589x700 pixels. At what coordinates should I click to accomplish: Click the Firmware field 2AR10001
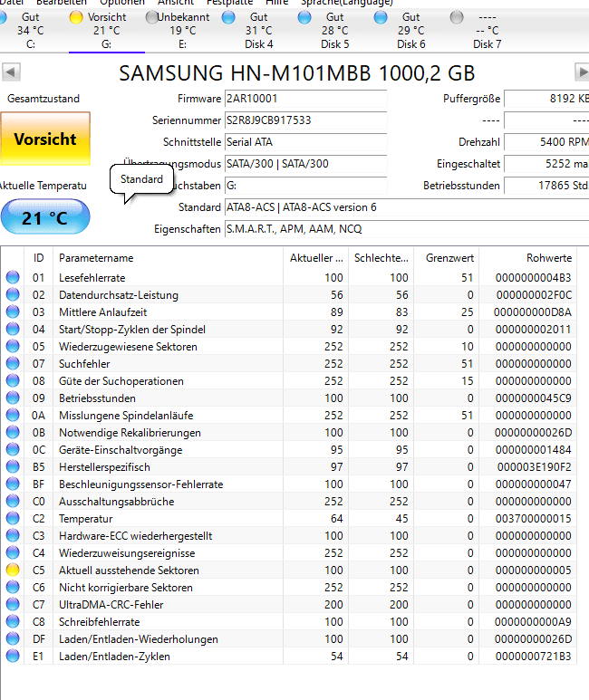tap(305, 99)
